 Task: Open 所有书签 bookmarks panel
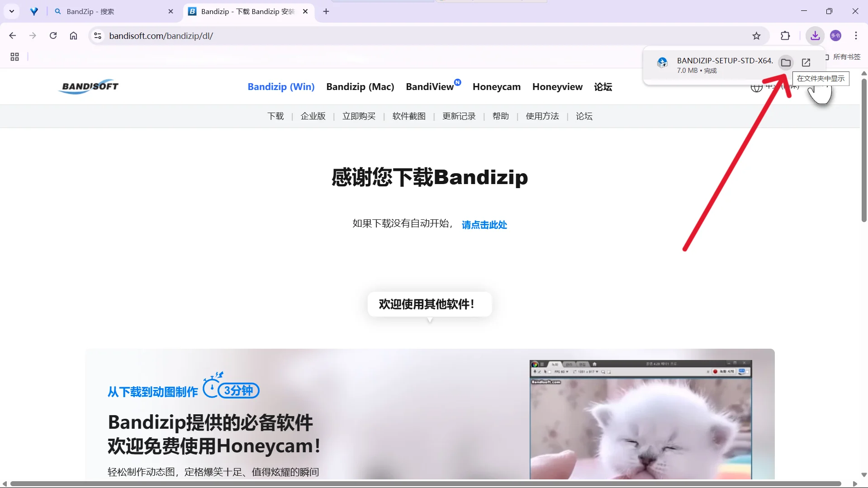point(846,57)
